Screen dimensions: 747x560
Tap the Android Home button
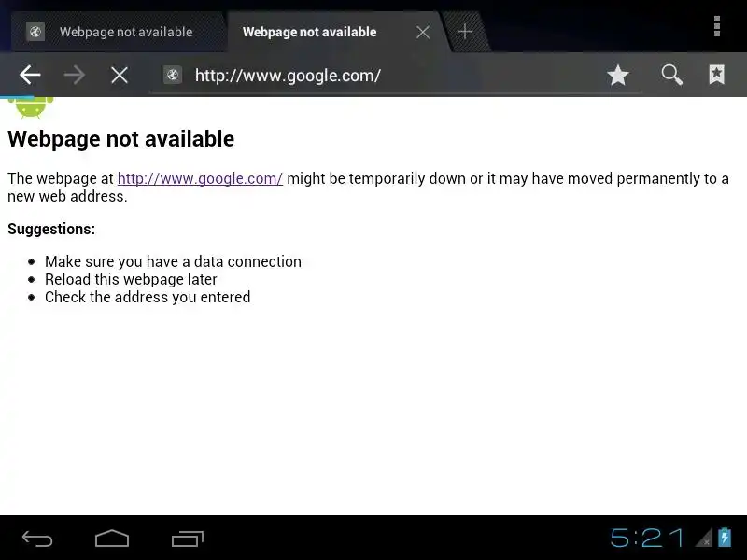click(112, 539)
